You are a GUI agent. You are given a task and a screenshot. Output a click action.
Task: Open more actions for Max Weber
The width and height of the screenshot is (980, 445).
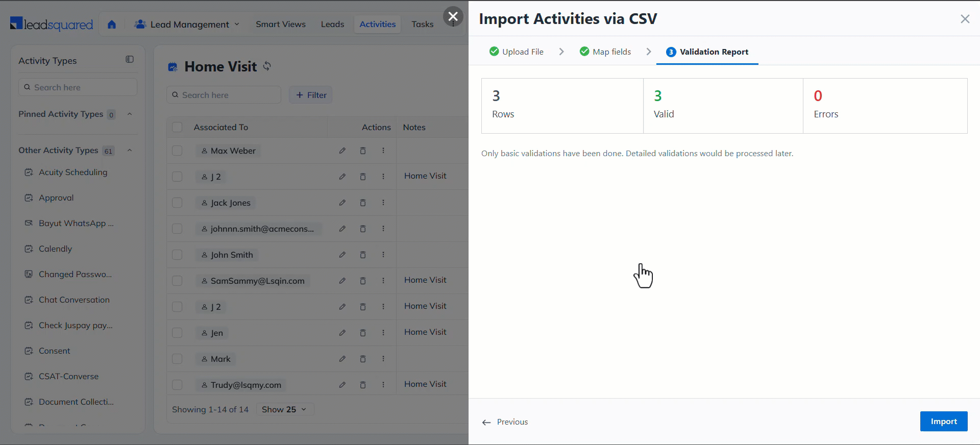pyautogui.click(x=383, y=151)
